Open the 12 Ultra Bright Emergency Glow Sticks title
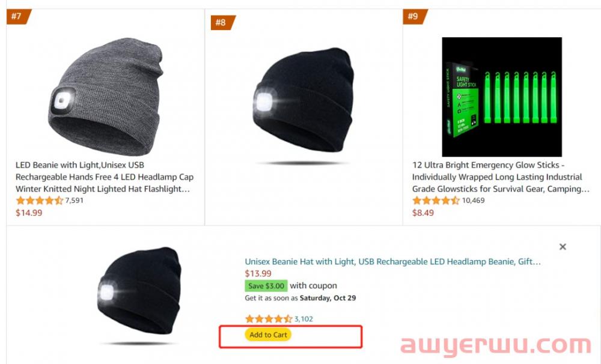Screen dimensions: 601x364 501,177
